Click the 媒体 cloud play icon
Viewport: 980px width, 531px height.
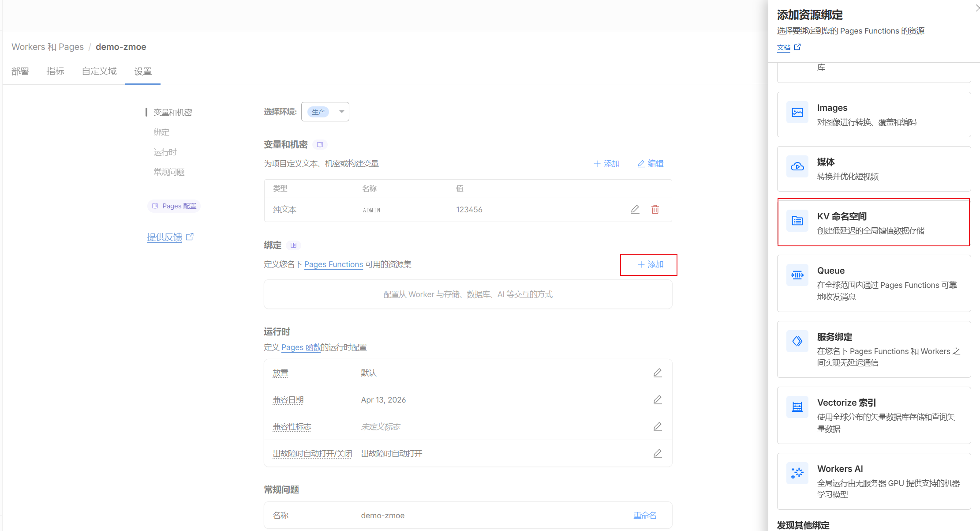coord(797,167)
